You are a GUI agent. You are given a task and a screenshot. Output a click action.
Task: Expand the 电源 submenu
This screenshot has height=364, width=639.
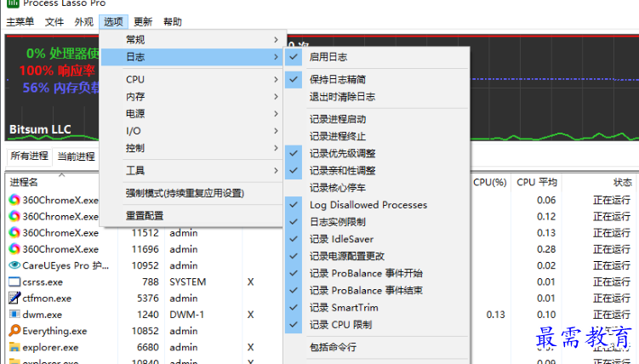(191, 114)
